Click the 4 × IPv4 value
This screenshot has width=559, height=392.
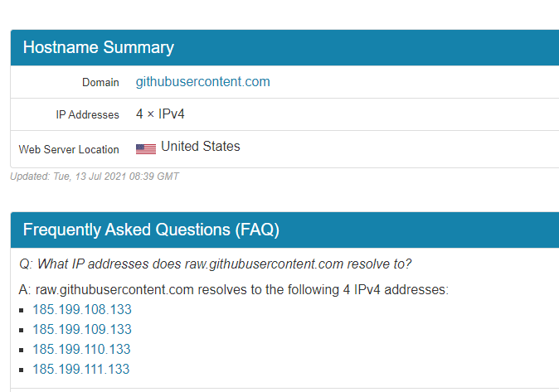[x=160, y=114]
